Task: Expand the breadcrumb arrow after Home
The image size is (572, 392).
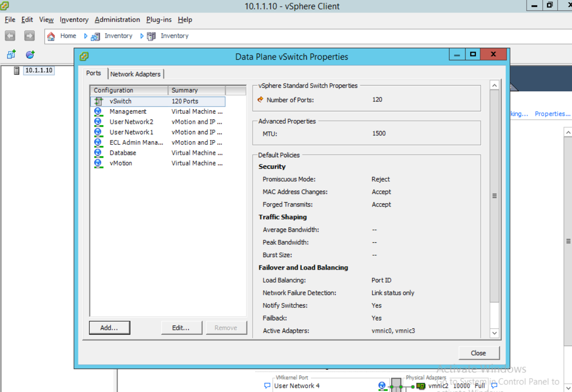Action: pyautogui.click(x=85, y=35)
